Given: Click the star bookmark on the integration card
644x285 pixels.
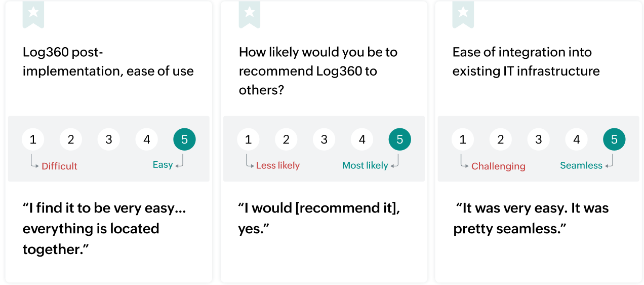Looking at the screenshot, I should [x=463, y=13].
